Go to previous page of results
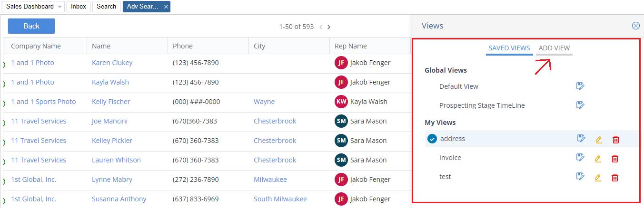 (321, 27)
